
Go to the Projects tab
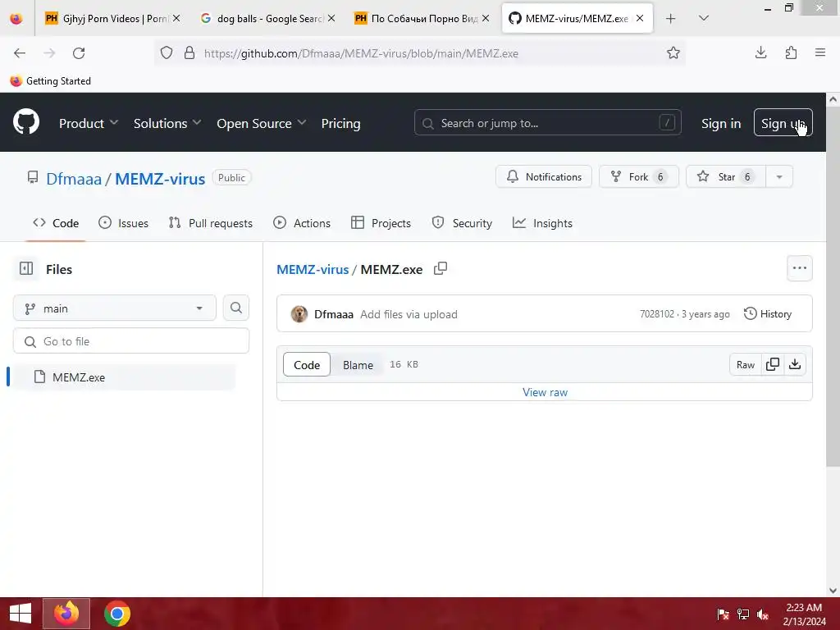coord(381,223)
